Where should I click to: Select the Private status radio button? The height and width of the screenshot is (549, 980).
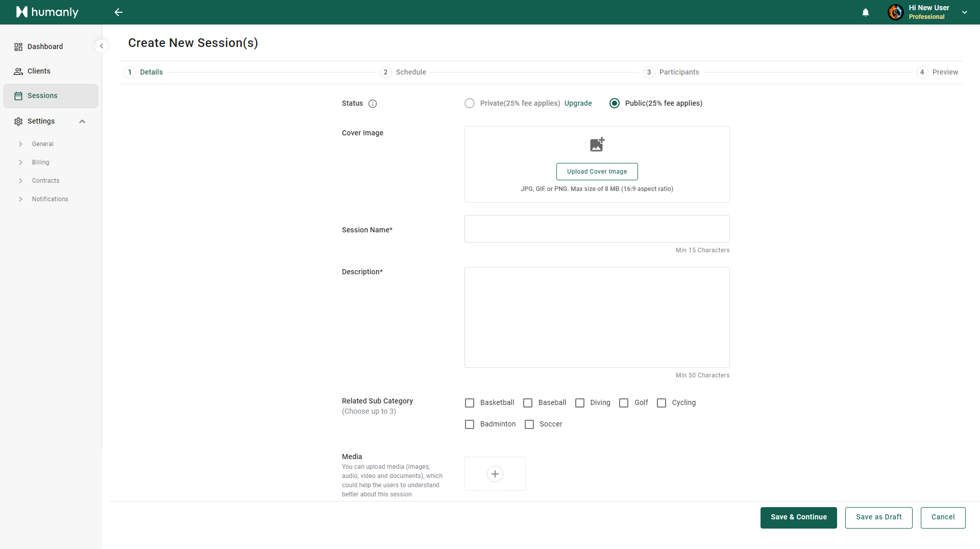(x=470, y=103)
